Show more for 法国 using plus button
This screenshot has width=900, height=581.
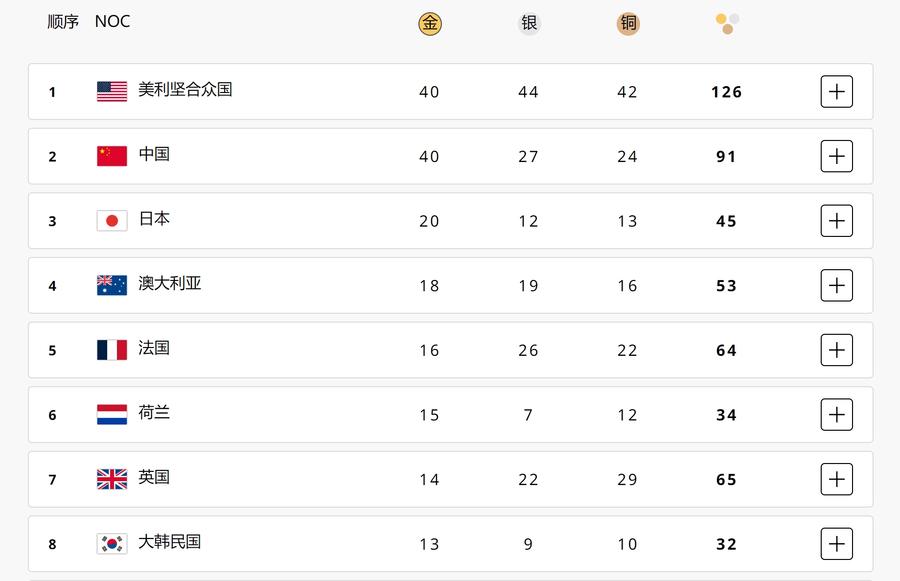[x=836, y=350]
